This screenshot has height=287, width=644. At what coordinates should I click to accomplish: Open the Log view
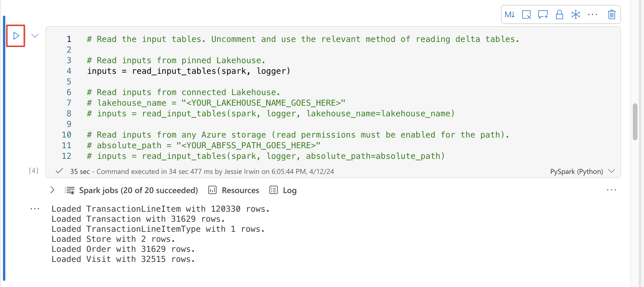click(x=283, y=190)
